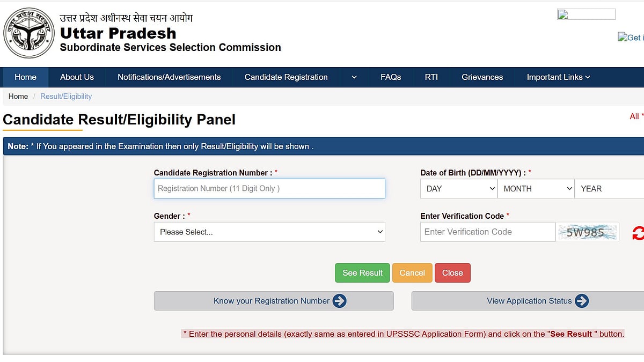Open the Notifications/Advertisements menu

pos(169,77)
